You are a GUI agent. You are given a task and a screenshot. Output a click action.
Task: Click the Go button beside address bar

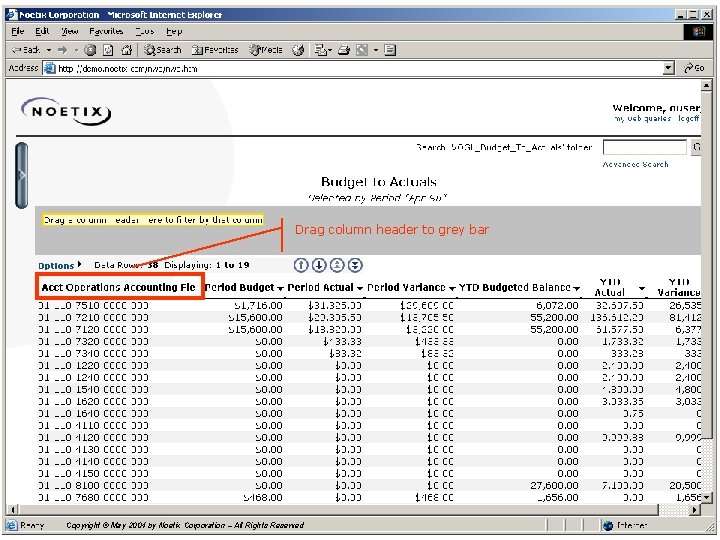point(693,68)
